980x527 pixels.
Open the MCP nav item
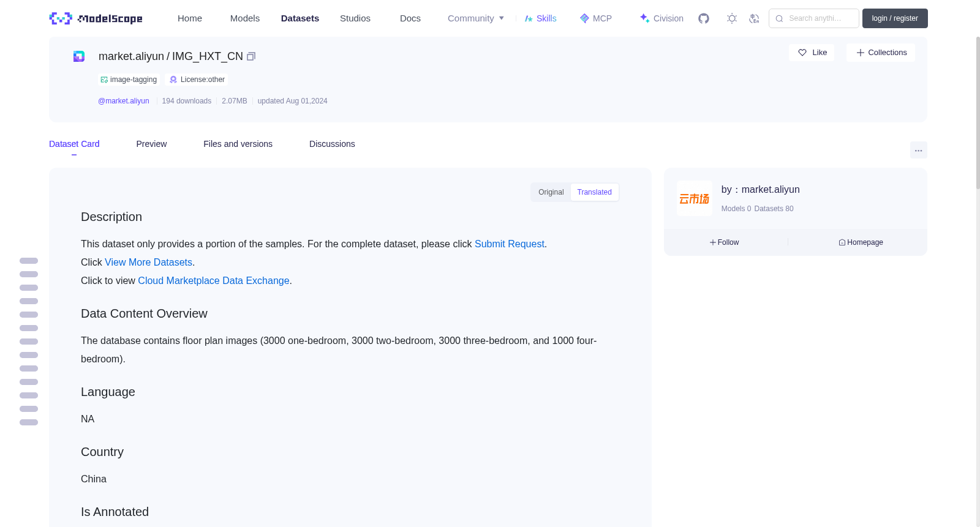point(596,18)
